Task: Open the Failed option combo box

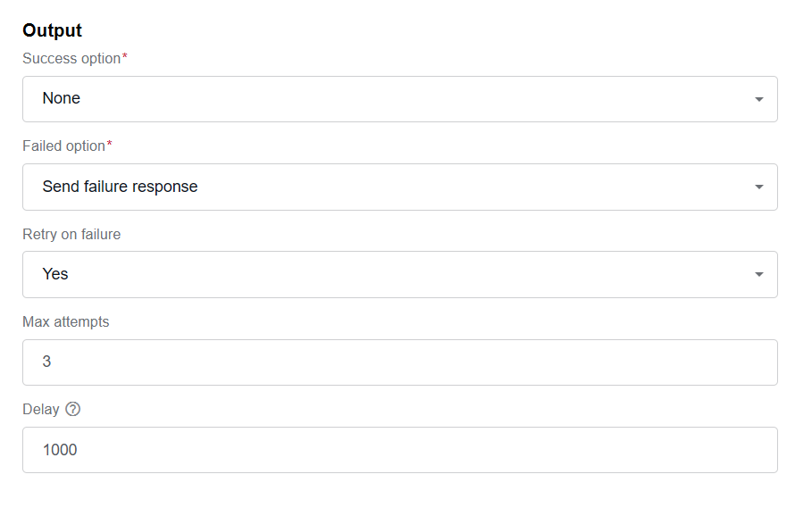Action: click(400, 187)
